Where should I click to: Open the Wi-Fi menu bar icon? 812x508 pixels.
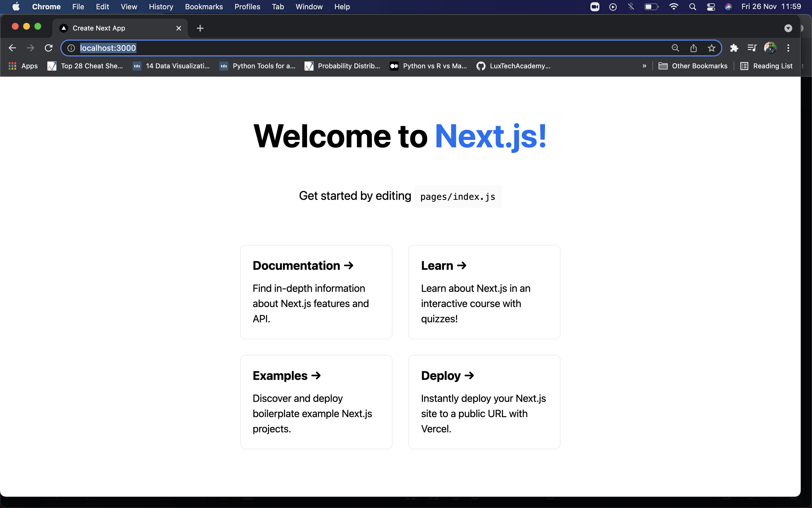(x=673, y=7)
